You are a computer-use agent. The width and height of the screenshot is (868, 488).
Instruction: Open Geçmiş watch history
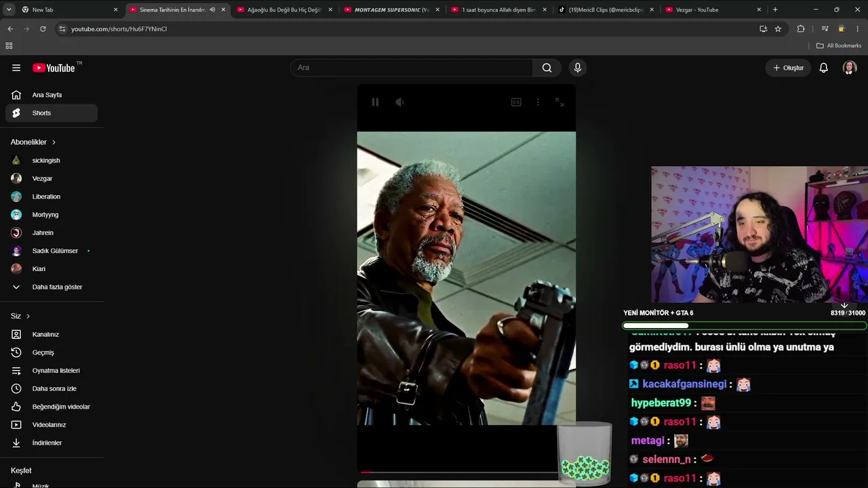point(52,352)
